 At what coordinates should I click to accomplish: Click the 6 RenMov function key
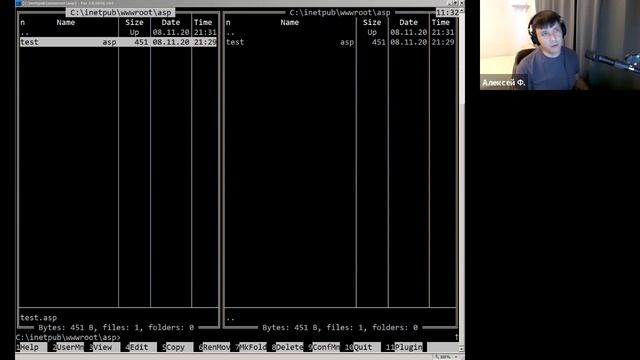(x=214, y=347)
